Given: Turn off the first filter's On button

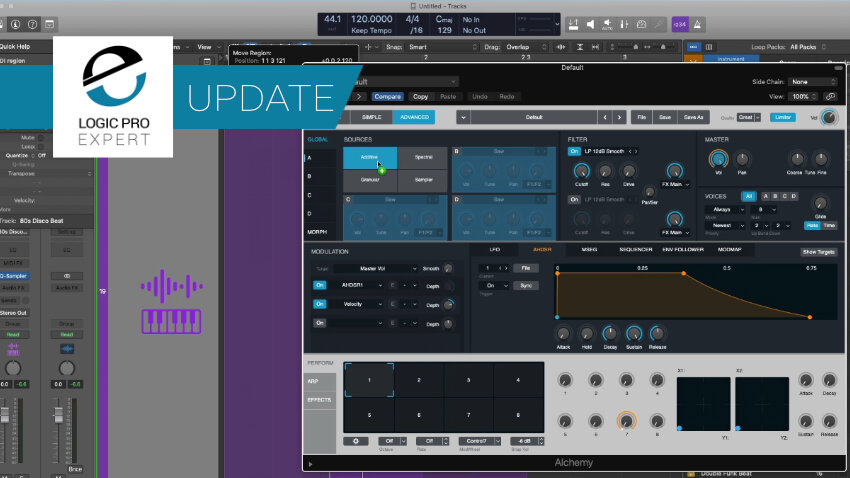Looking at the screenshot, I should click(x=574, y=151).
